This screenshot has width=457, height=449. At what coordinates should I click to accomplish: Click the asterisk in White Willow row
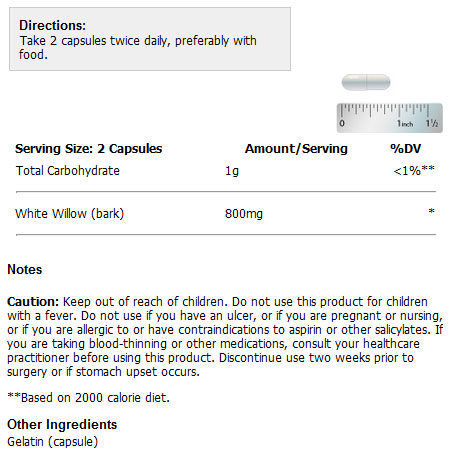click(431, 211)
